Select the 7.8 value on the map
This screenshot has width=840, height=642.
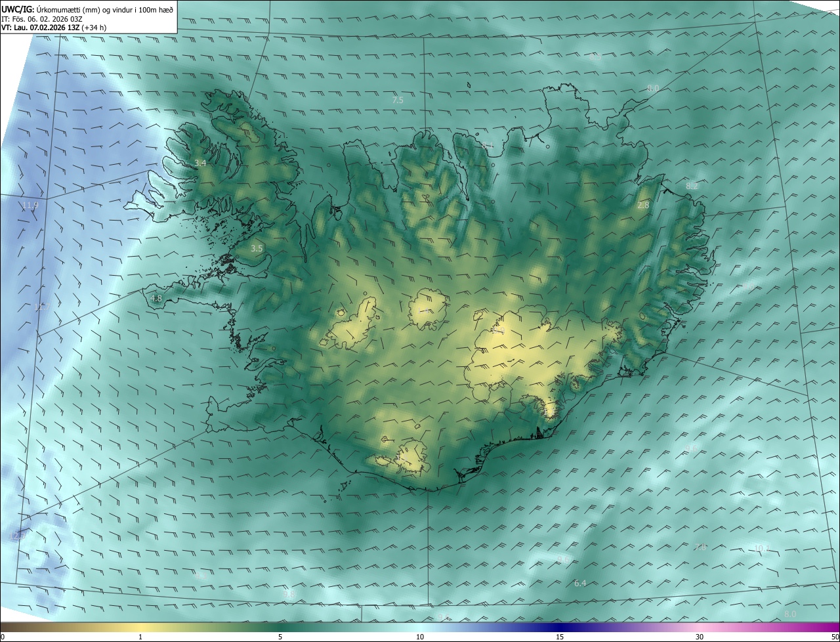tap(700, 547)
